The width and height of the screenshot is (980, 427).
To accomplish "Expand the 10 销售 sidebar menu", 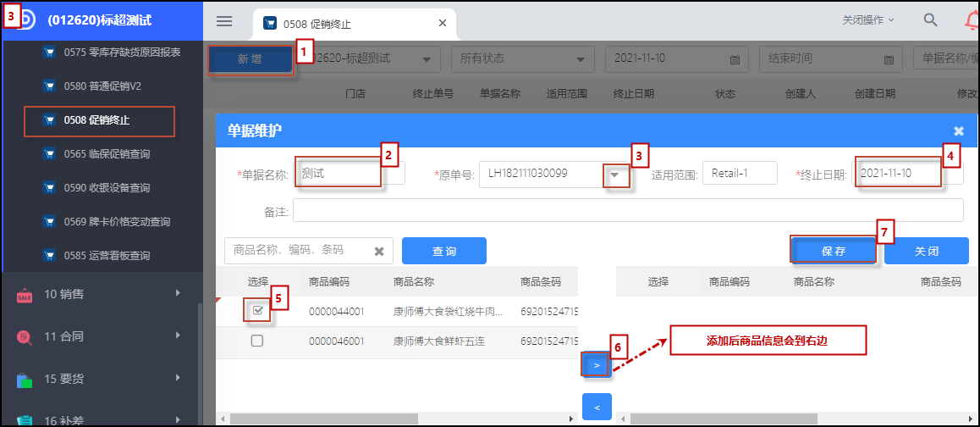I will (x=102, y=293).
